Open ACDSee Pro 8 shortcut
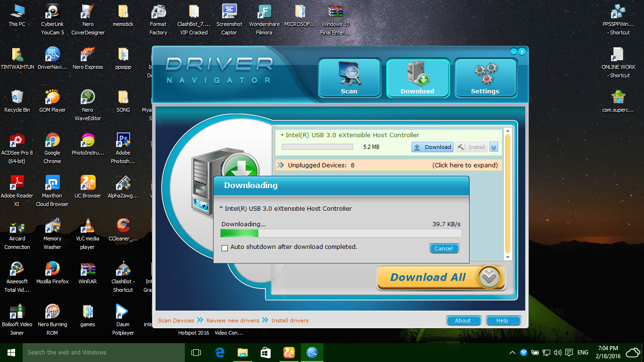644x362 pixels. pos(17,148)
